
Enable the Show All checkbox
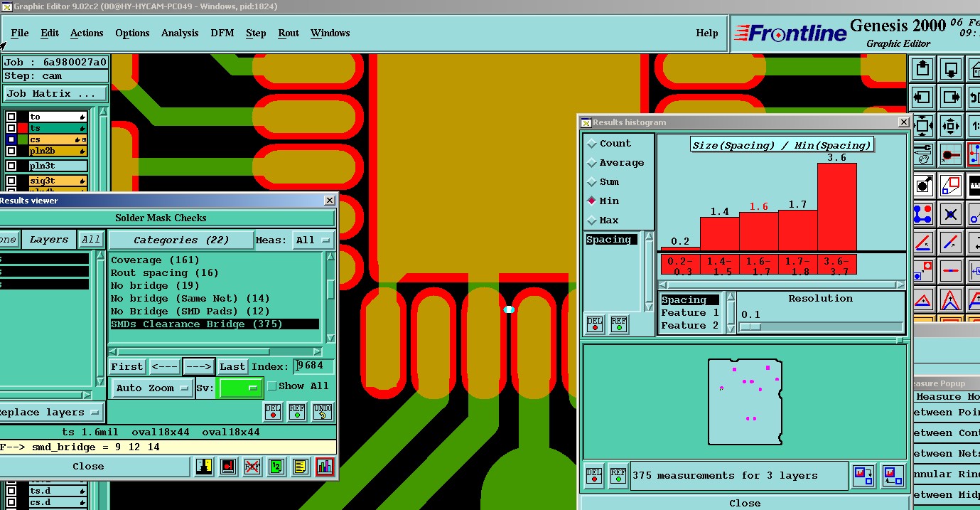[271, 386]
